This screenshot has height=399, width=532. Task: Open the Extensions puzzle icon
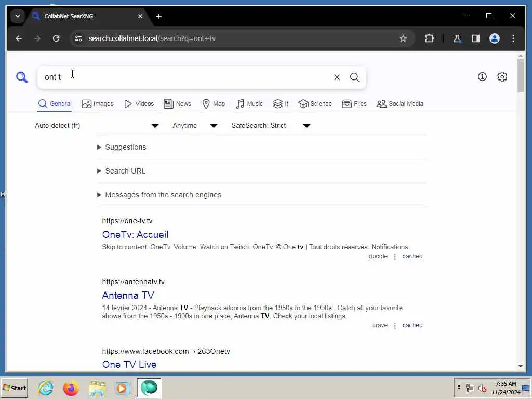coord(429,38)
